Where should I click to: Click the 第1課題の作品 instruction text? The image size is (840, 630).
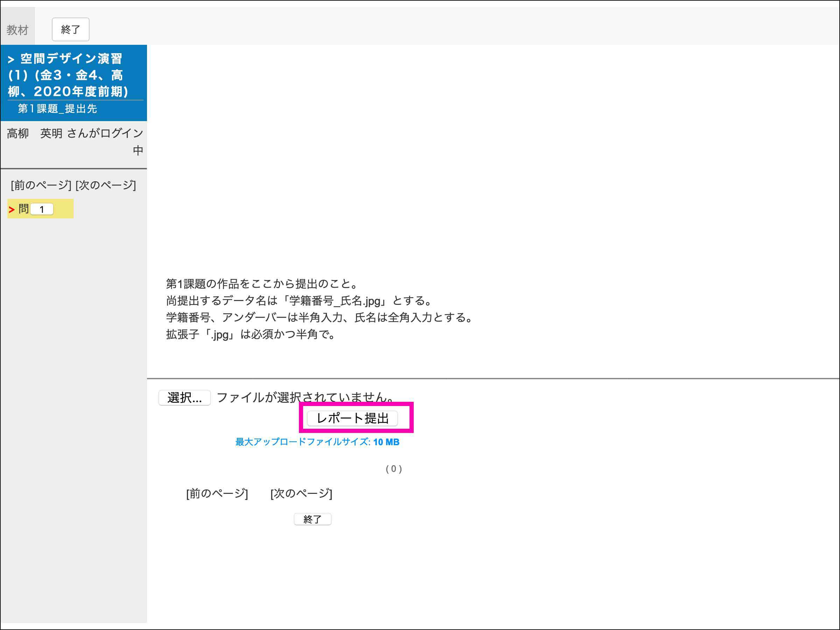pyautogui.click(x=261, y=283)
